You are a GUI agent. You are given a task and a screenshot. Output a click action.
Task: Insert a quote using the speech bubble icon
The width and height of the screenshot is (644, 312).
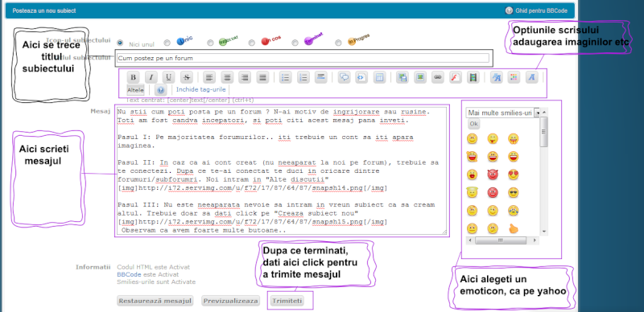tap(344, 77)
